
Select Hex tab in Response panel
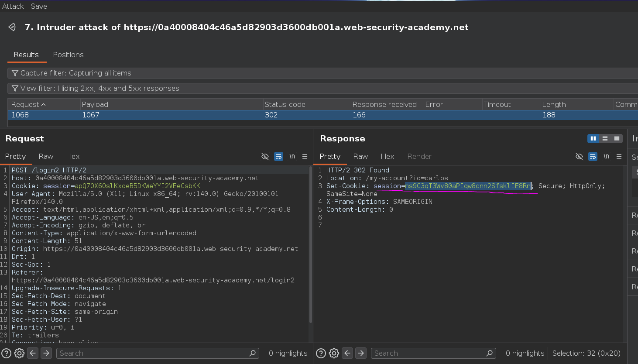[388, 156]
